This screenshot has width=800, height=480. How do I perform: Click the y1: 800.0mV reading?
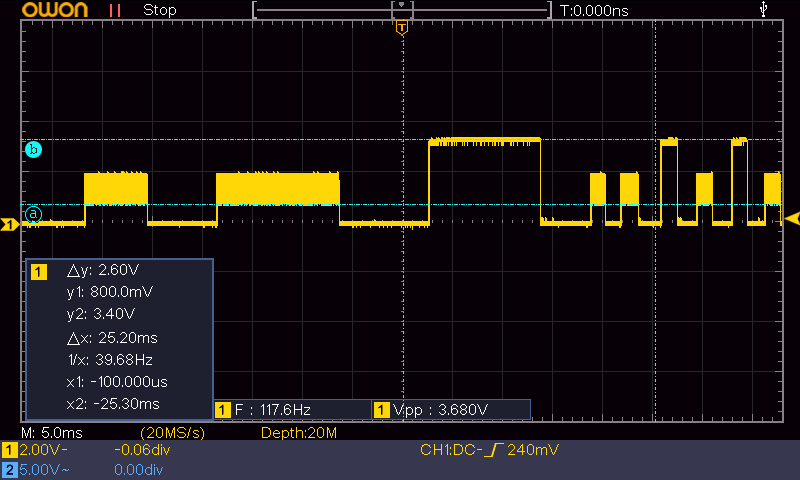[x=110, y=292]
